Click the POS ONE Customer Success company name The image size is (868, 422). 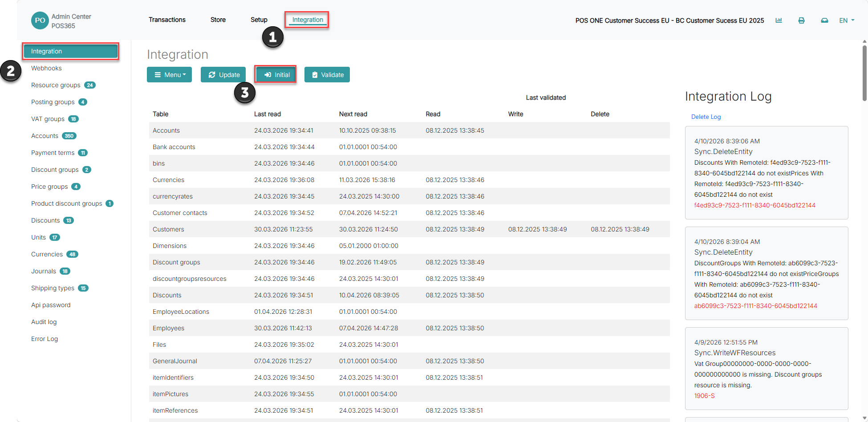tap(669, 20)
